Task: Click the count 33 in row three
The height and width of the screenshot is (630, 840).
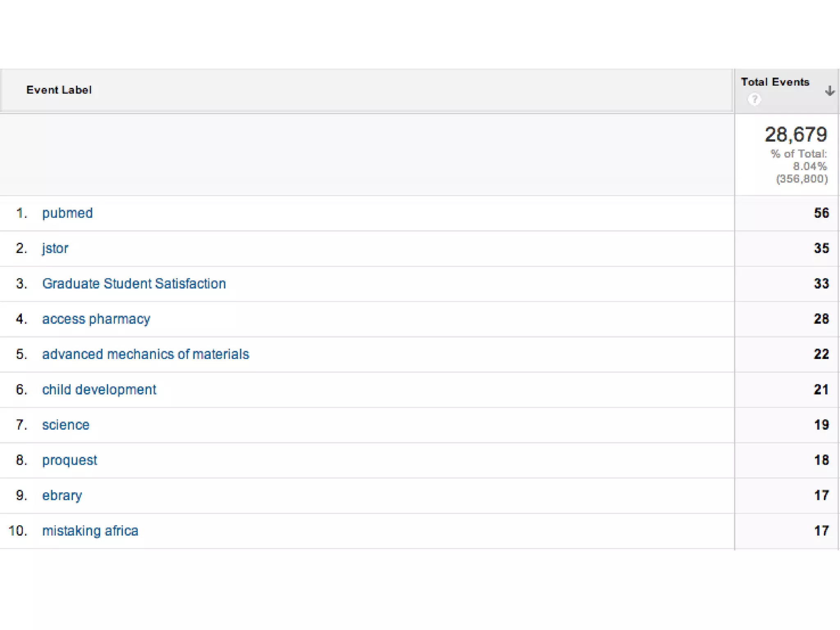Action: point(821,284)
